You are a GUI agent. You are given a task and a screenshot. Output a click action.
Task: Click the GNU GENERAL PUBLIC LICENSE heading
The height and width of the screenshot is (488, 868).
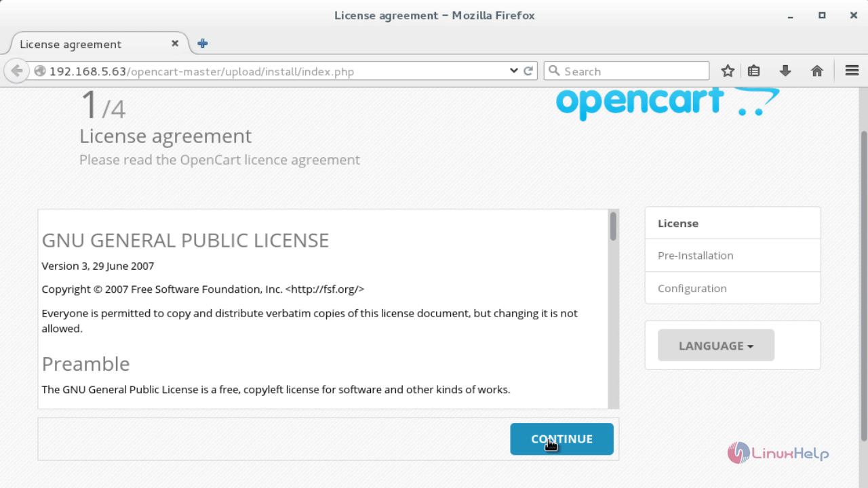coord(185,241)
